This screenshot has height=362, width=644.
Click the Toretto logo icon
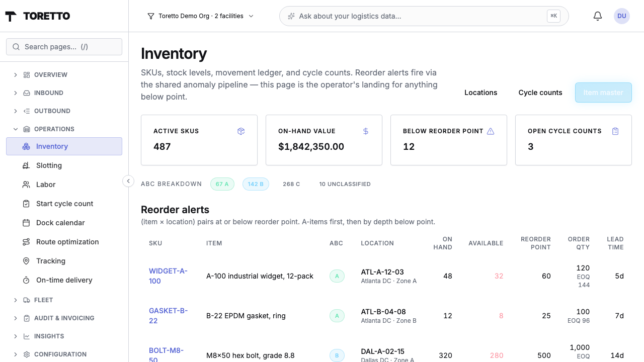tap(11, 16)
